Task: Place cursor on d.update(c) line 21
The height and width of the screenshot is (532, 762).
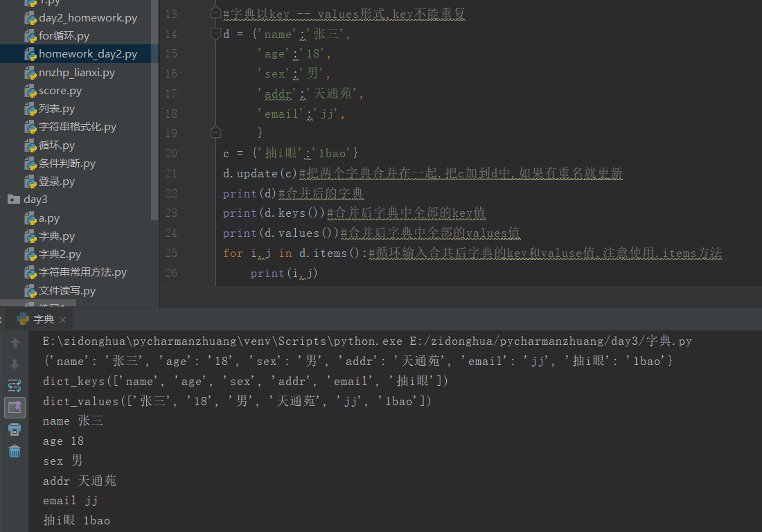Action: point(260,173)
